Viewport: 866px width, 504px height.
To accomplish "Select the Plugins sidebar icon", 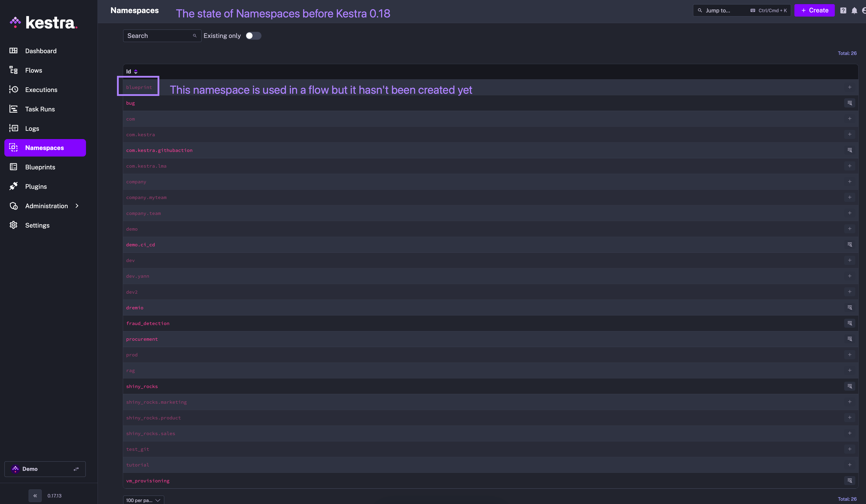I will [x=13, y=186].
